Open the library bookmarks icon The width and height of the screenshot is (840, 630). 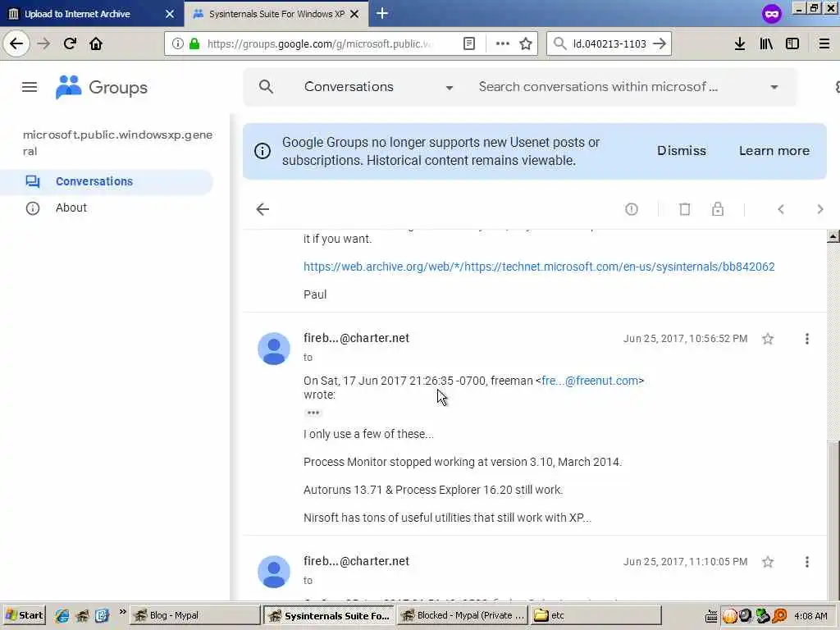[x=766, y=43]
